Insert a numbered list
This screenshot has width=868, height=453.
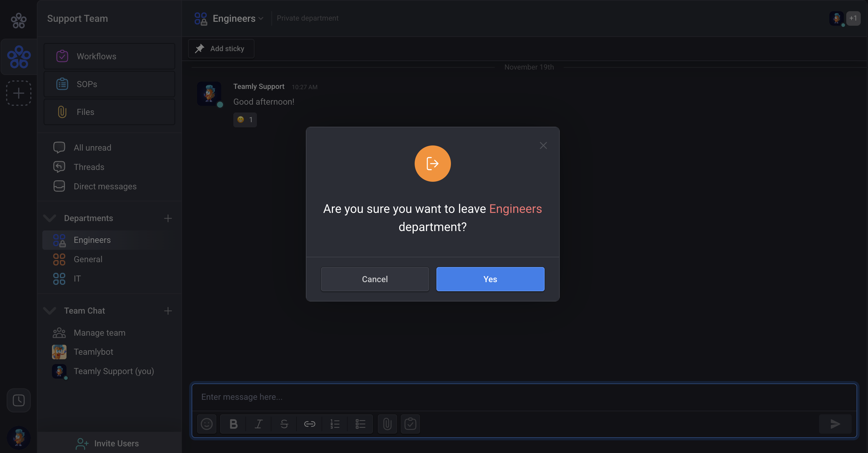[x=335, y=424]
